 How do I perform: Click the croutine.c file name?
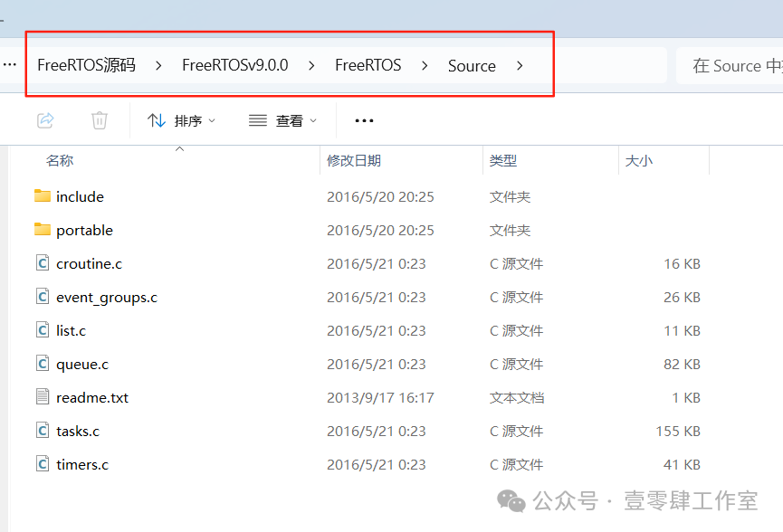pos(90,263)
